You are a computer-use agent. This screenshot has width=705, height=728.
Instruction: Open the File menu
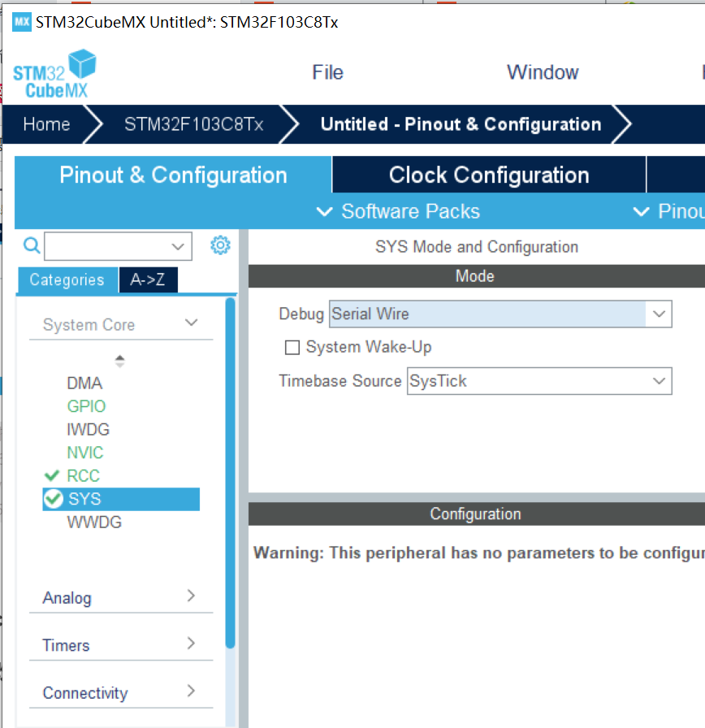(327, 72)
